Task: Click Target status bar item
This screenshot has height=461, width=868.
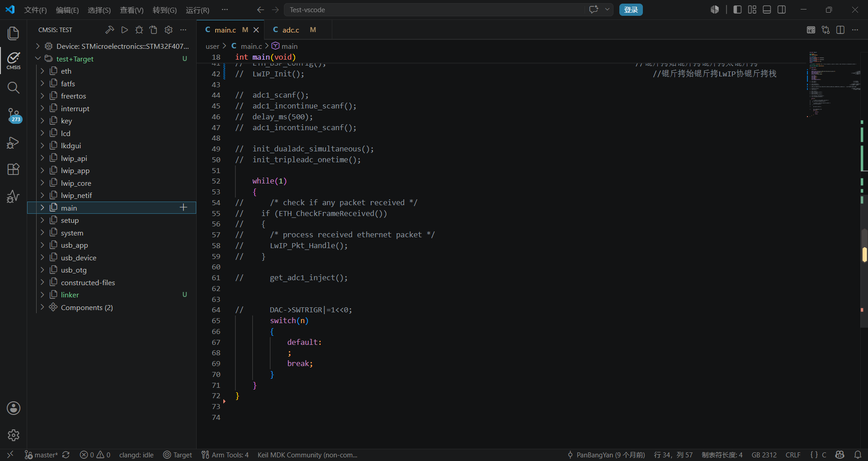Action: click(x=177, y=455)
